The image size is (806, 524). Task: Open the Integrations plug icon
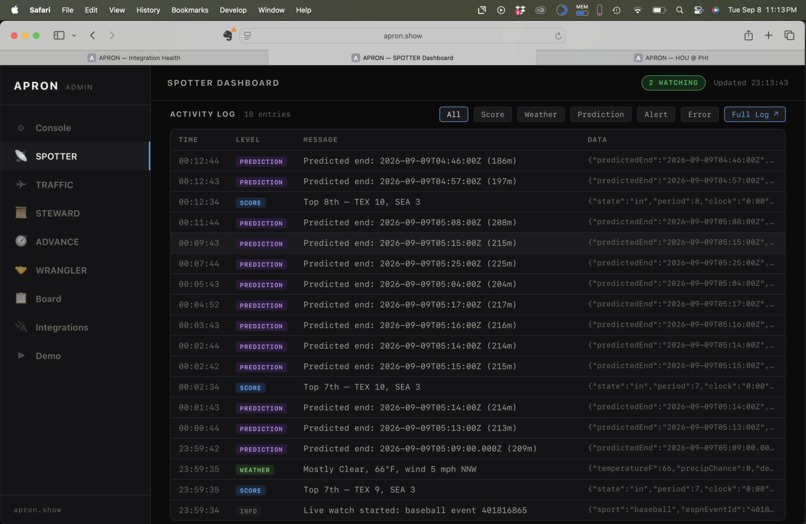point(21,327)
